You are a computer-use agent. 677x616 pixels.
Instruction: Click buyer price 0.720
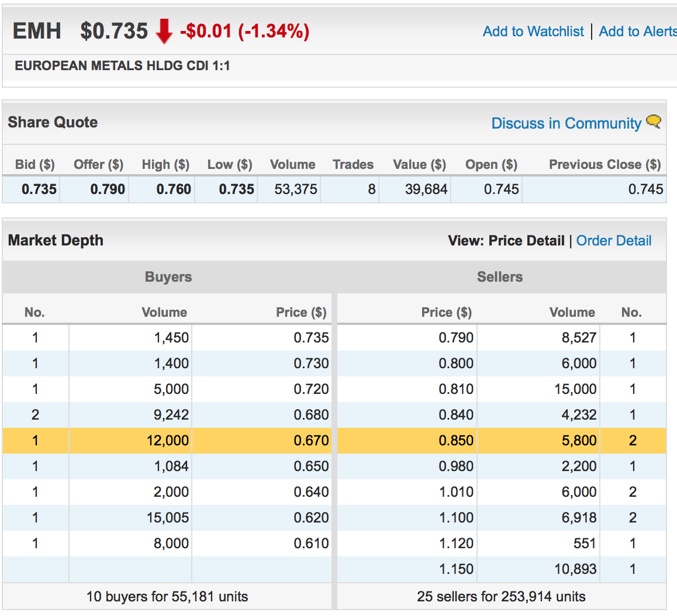click(x=311, y=389)
